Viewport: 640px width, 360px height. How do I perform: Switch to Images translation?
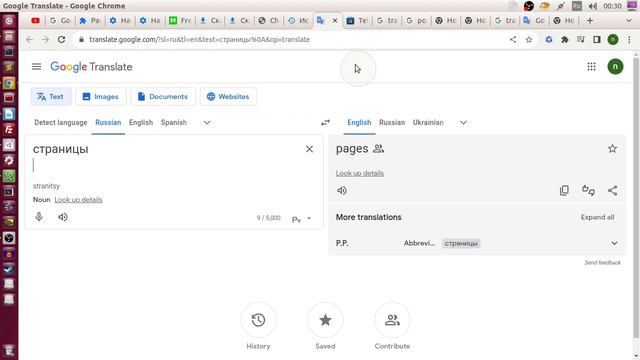coord(100,97)
